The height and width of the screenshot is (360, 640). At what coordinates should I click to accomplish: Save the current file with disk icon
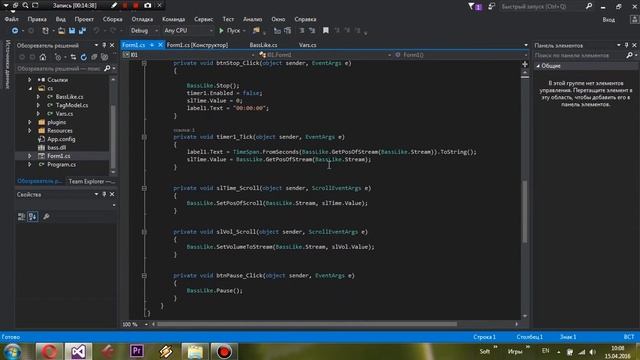(72, 31)
